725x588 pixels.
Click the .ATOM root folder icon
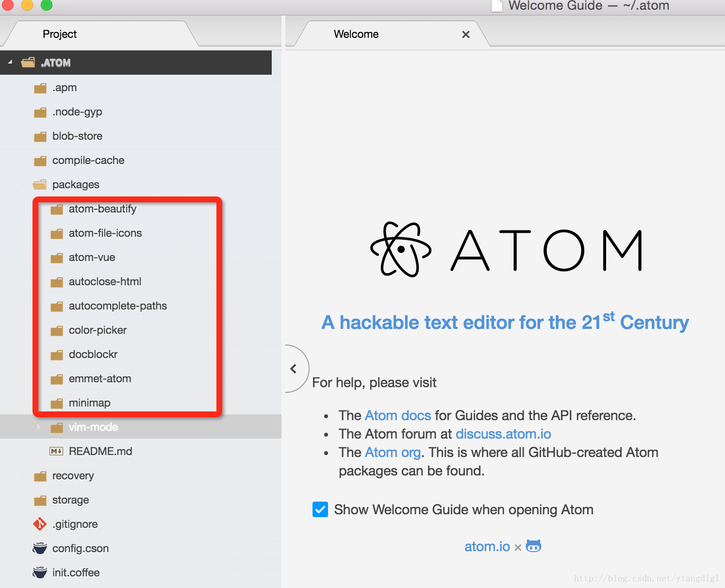[28, 63]
